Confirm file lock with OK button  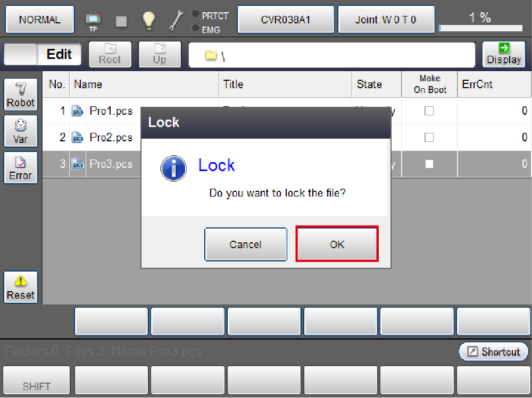click(337, 244)
